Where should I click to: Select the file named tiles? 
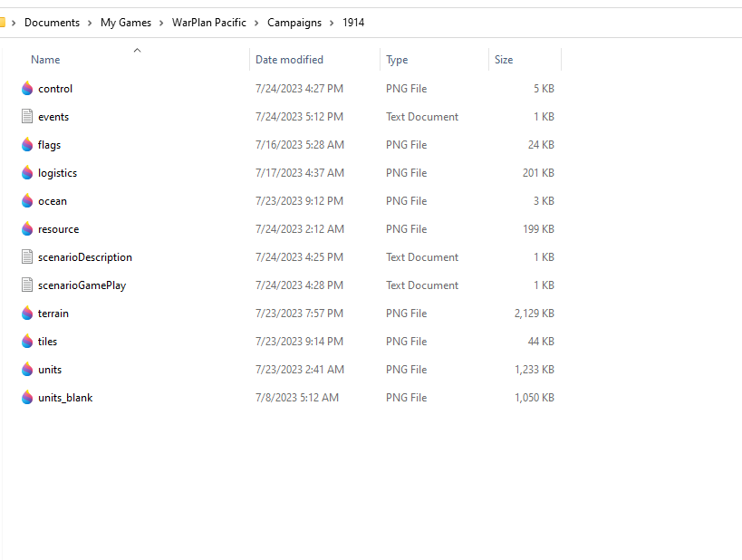coord(47,342)
